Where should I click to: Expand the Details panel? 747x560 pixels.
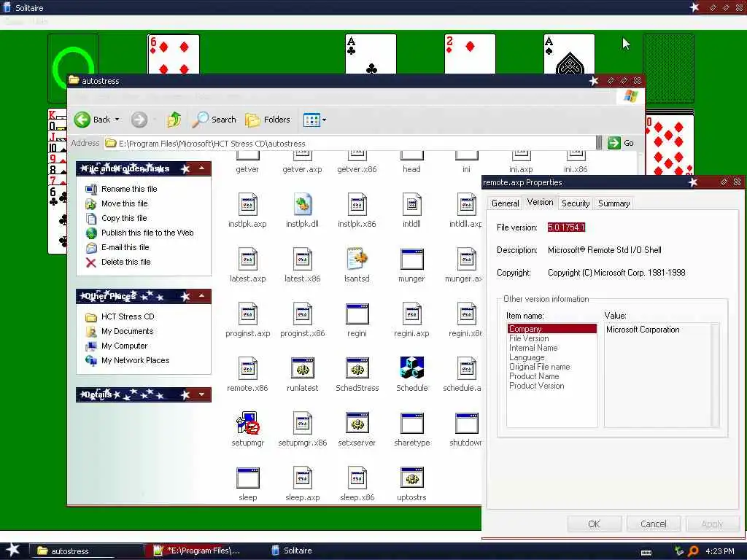tap(202, 394)
